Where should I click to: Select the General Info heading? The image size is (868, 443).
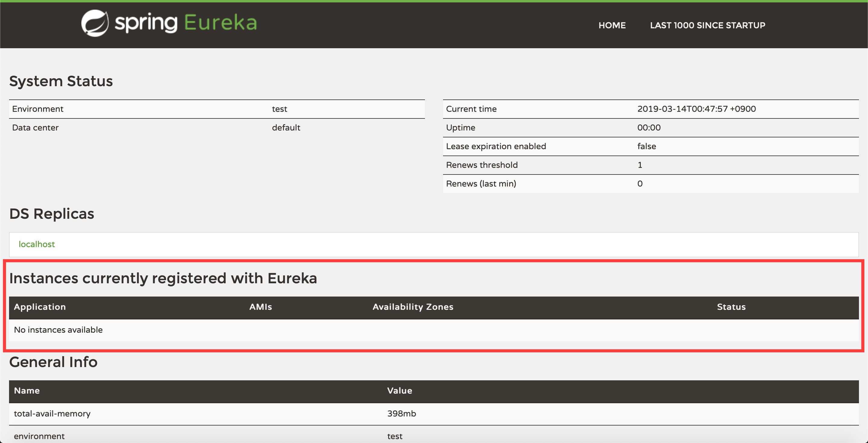pos(53,362)
